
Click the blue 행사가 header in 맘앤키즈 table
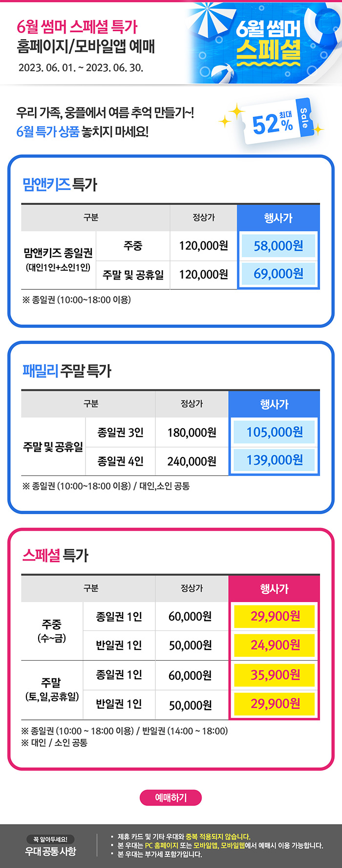pos(278,218)
